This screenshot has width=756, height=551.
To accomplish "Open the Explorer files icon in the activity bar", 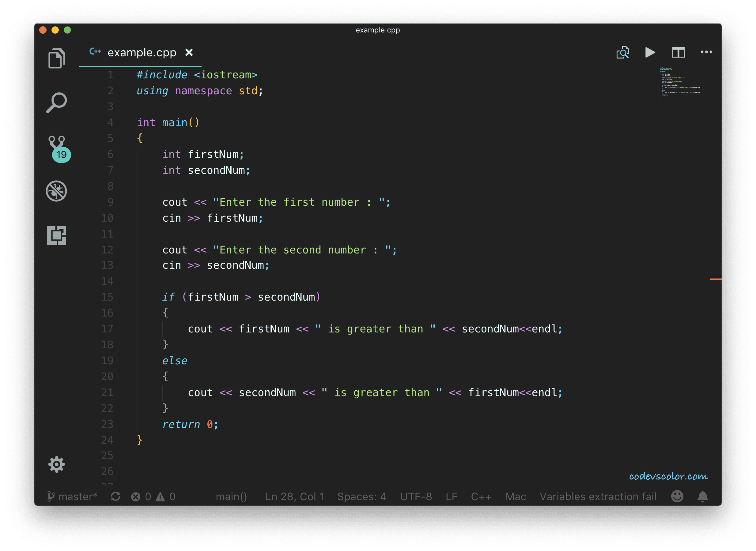I will point(56,58).
